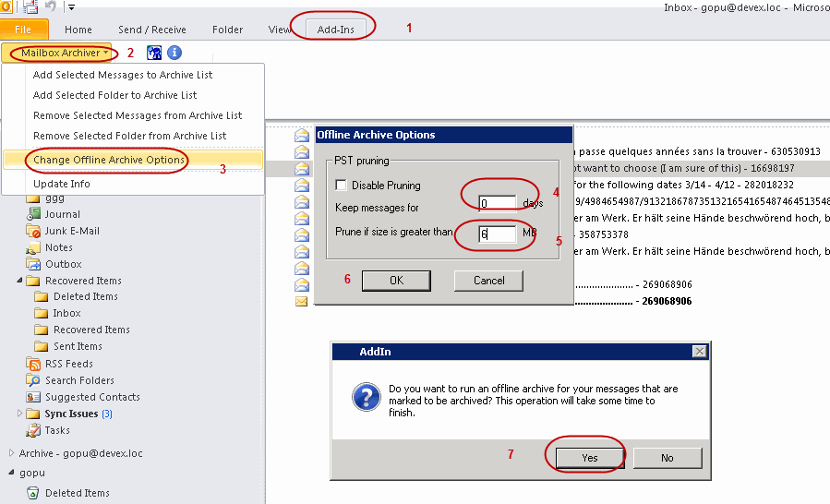Click the quick access save icon
The height and width of the screenshot is (504, 830).
pos(30,6)
